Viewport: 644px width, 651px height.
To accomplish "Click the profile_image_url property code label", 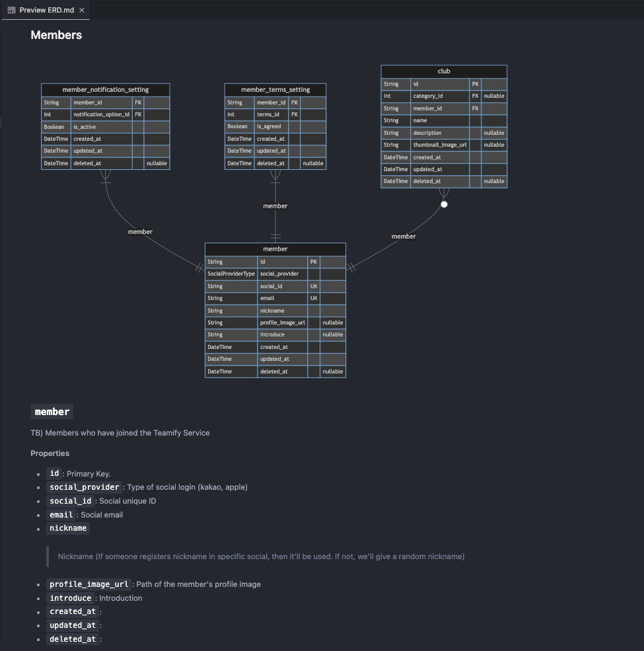I will pos(89,584).
